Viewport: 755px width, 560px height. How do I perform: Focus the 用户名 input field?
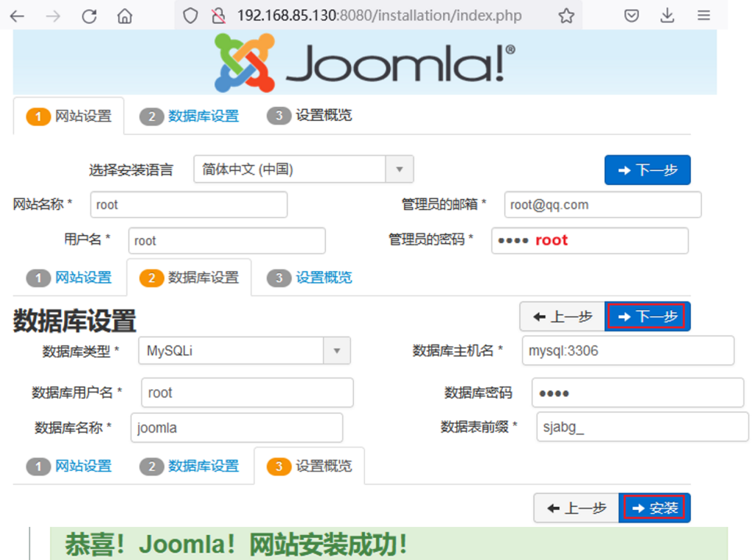pyautogui.click(x=227, y=240)
